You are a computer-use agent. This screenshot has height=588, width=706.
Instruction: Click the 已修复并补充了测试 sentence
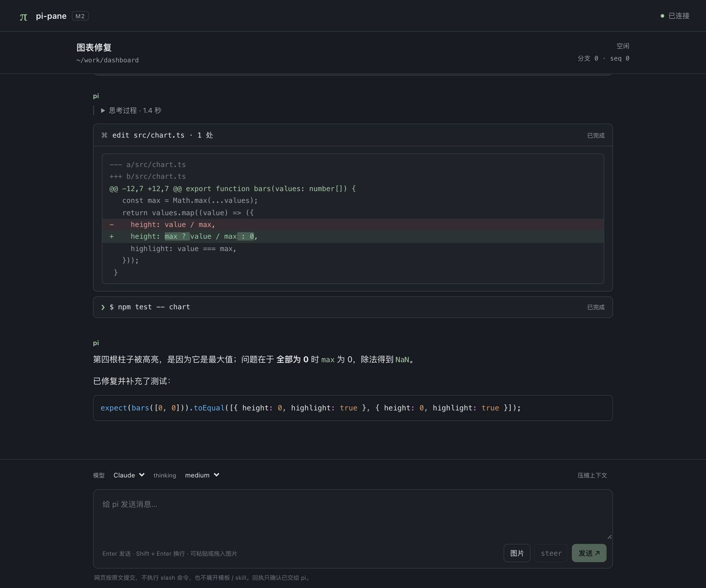132,381
